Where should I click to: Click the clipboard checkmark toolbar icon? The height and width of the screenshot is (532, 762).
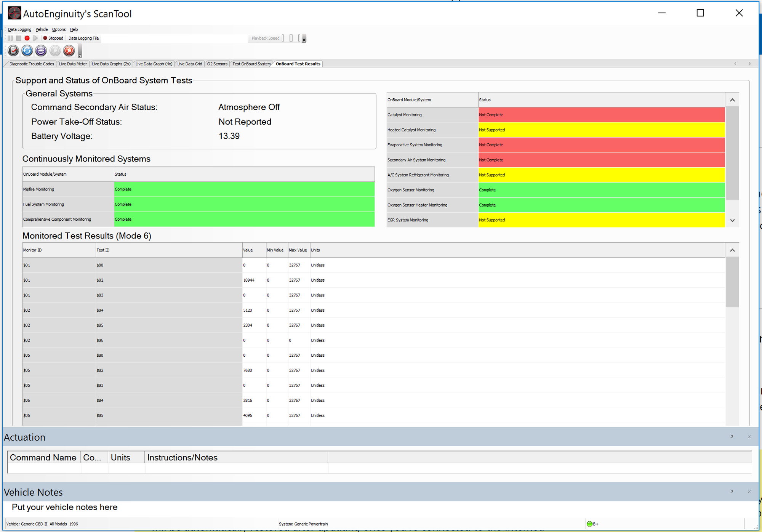click(13, 50)
